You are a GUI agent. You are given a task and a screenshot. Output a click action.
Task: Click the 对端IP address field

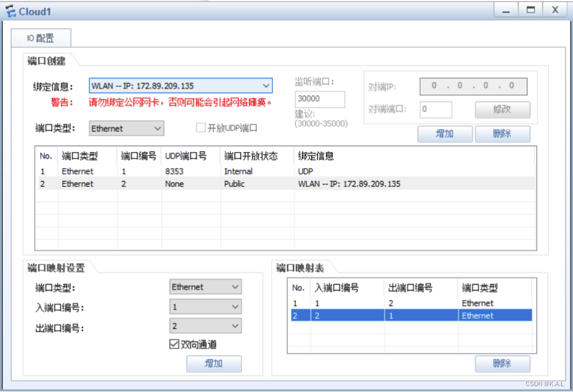pos(473,86)
